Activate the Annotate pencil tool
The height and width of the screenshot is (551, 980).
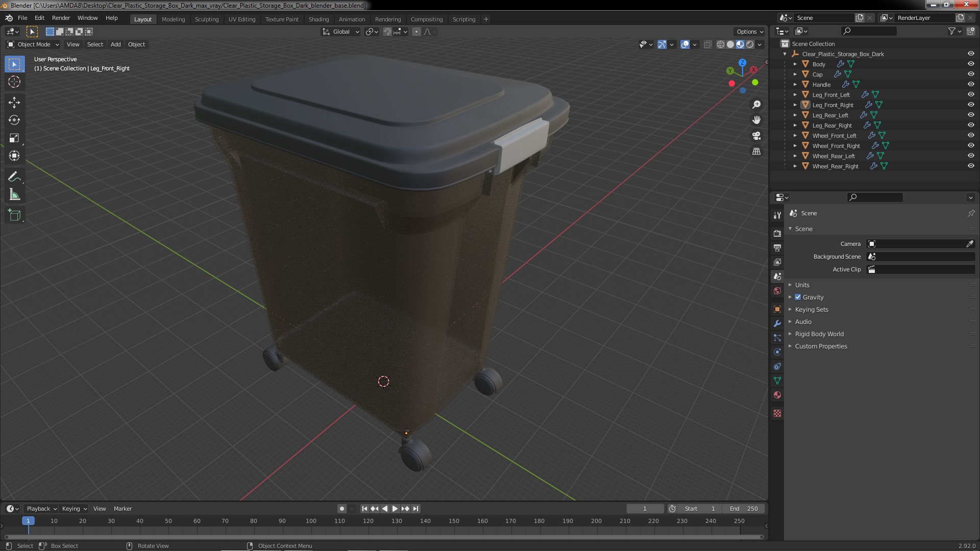click(14, 177)
